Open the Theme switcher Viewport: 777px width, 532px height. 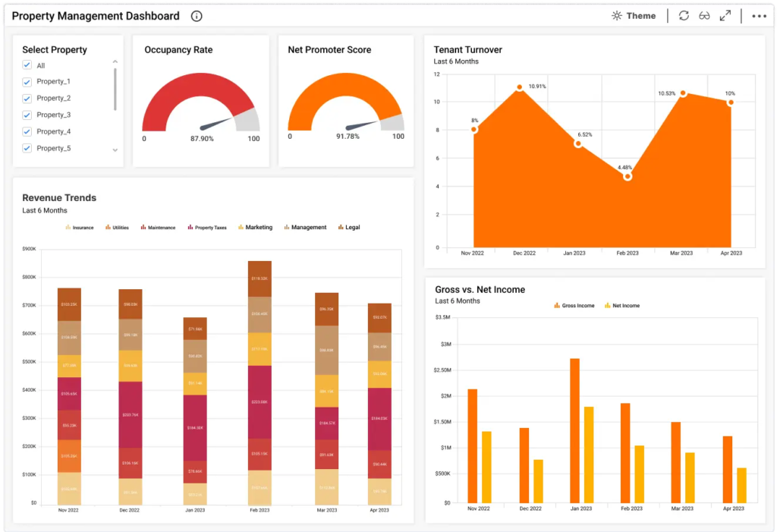tap(634, 16)
